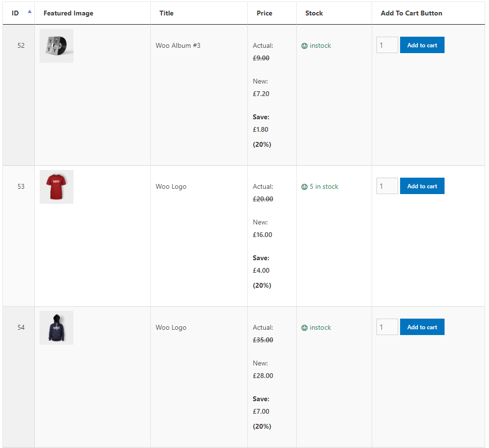Add the red Woo Logo shirt to cart
The height and width of the screenshot is (448, 489).
422,186
